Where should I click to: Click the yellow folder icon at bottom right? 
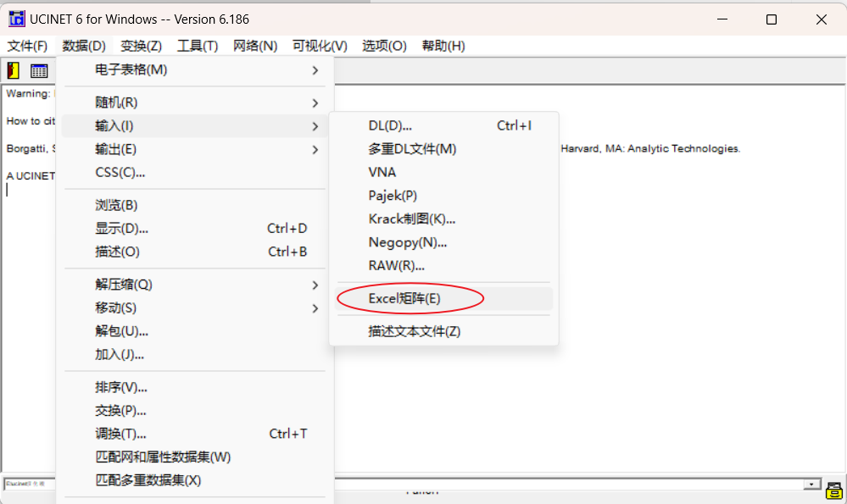[x=834, y=490]
